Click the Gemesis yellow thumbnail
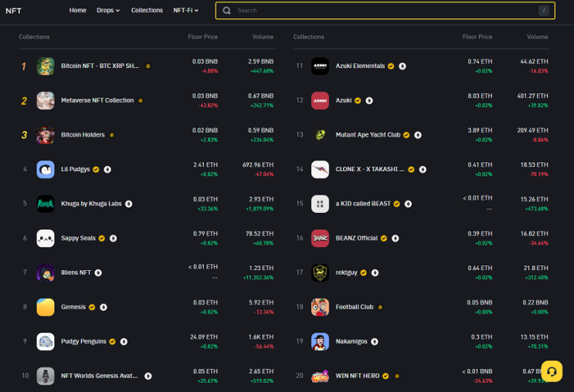 pos(46,307)
